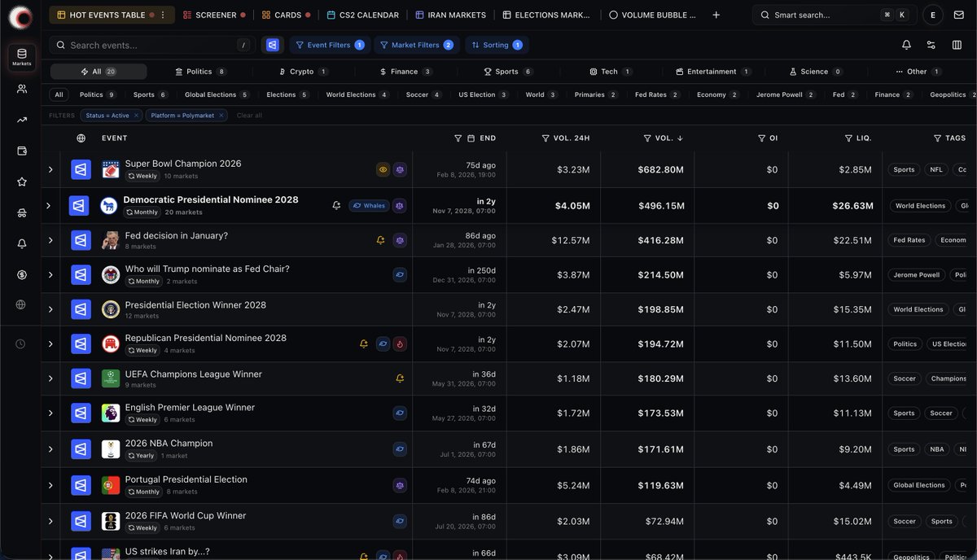Expand the Presidential Election Winner 2028 row
This screenshot has width=977, height=560.
(50, 309)
